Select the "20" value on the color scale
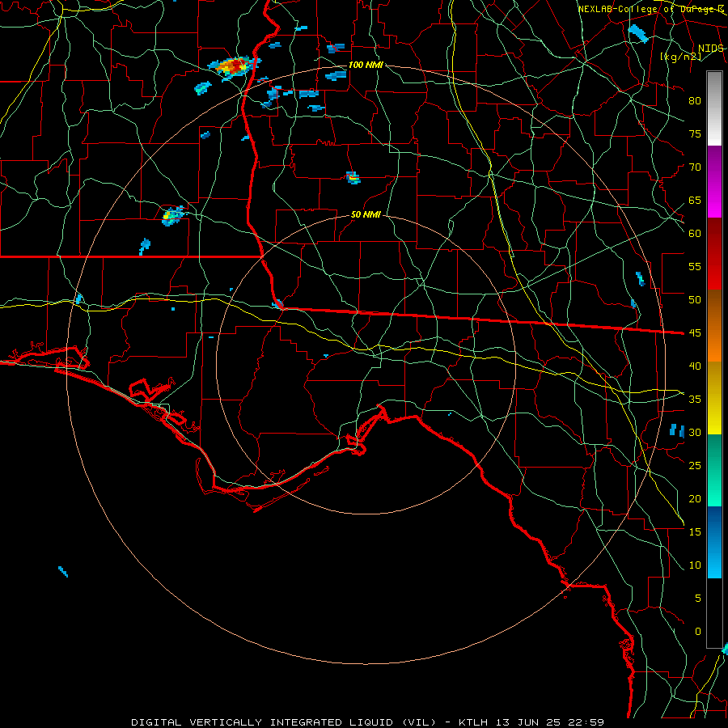The image size is (728, 728). [x=695, y=498]
